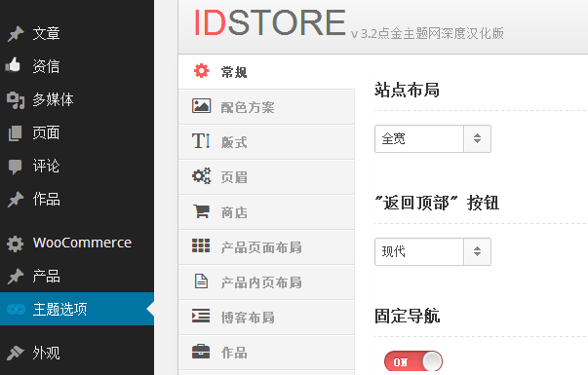The height and width of the screenshot is (375, 588).
Task: Click the red gear icon beside 常规
Action: (x=202, y=71)
